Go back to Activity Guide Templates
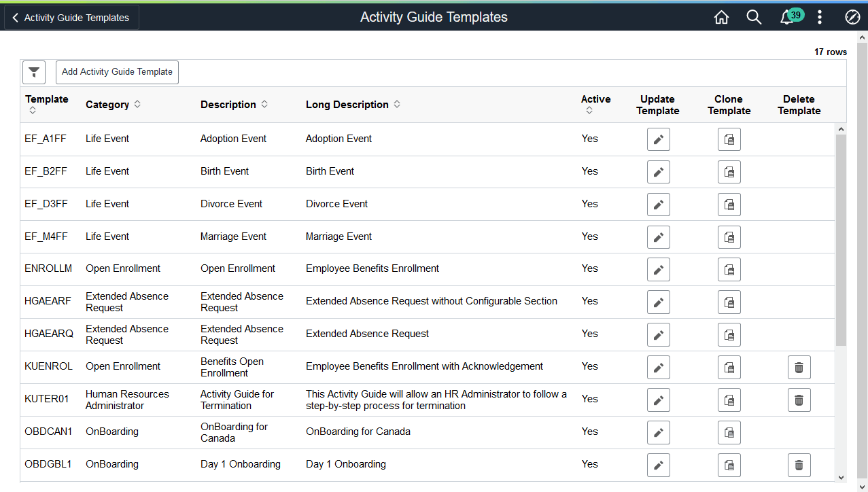The height and width of the screenshot is (492, 868). [x=71, y=18]
